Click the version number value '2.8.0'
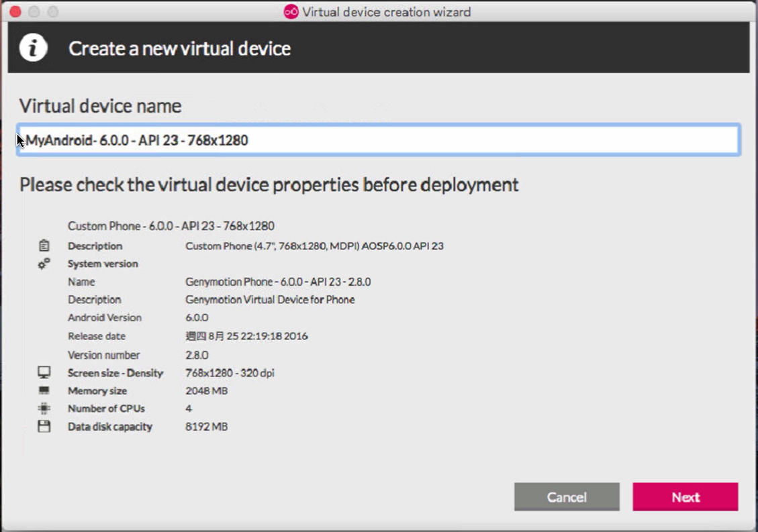This screenshot has width=758, height=532. 197,355
